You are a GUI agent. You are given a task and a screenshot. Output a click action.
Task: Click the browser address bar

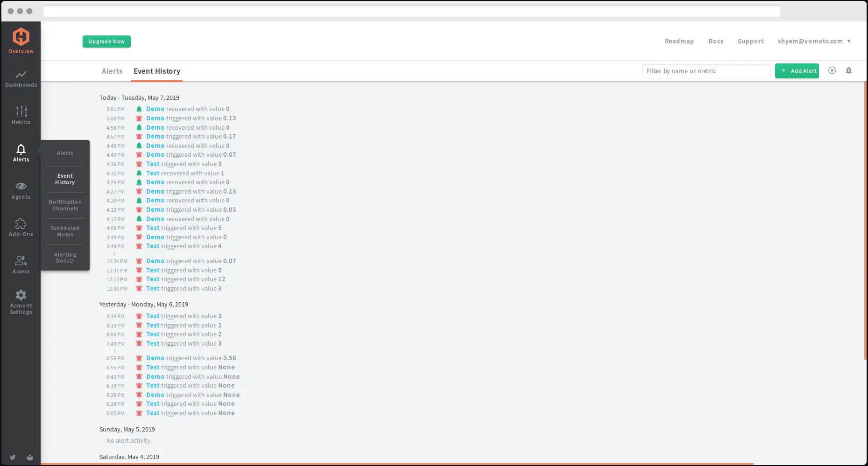pyautogui.click(x=411, y=11)
